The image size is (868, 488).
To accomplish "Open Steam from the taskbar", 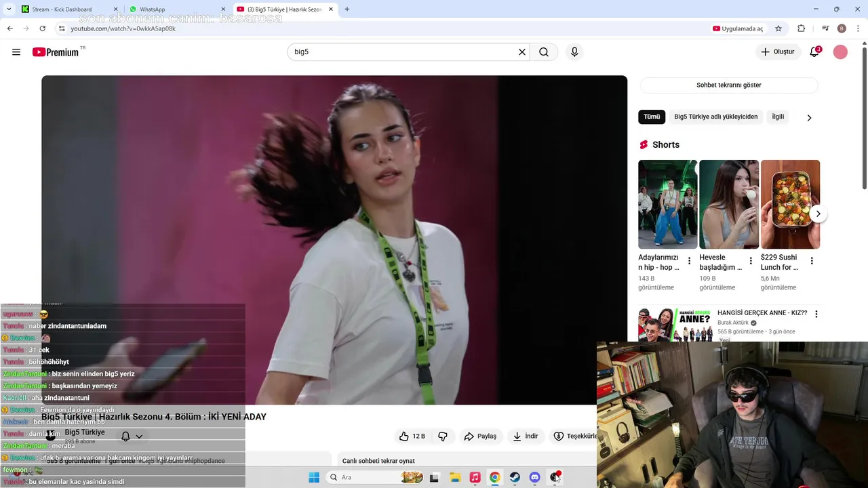I will [515, 477].
